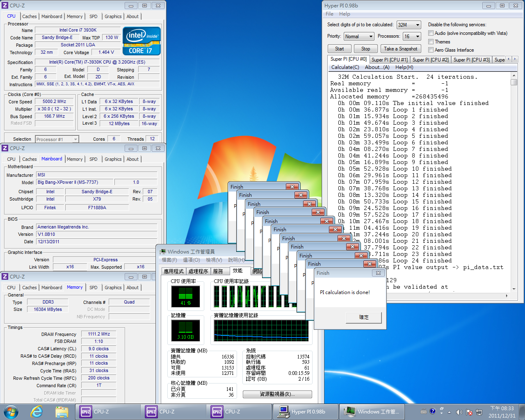Select the Super PI [CPU #3] tab
This screenshot has height=420, width=525.
471,60
